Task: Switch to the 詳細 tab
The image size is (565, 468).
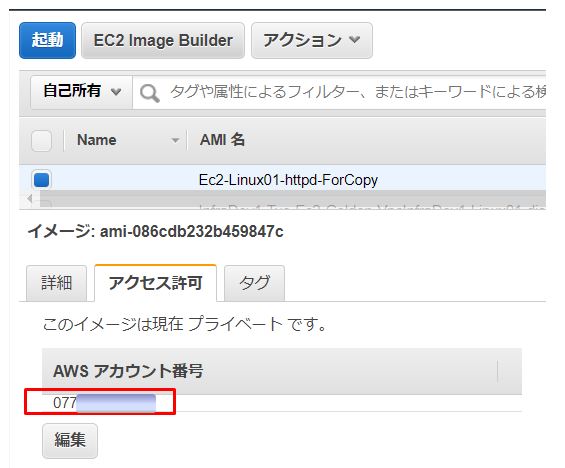Action: coord(56,283)
